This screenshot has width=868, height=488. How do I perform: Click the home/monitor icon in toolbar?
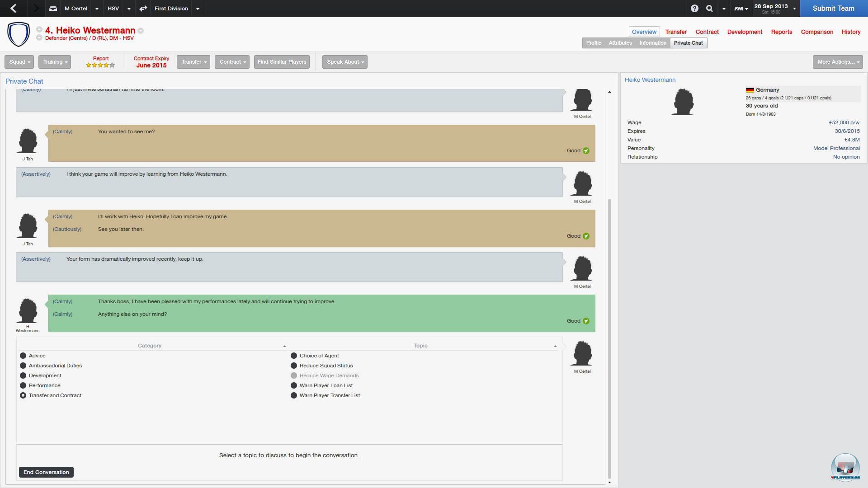tap(53, 8)
